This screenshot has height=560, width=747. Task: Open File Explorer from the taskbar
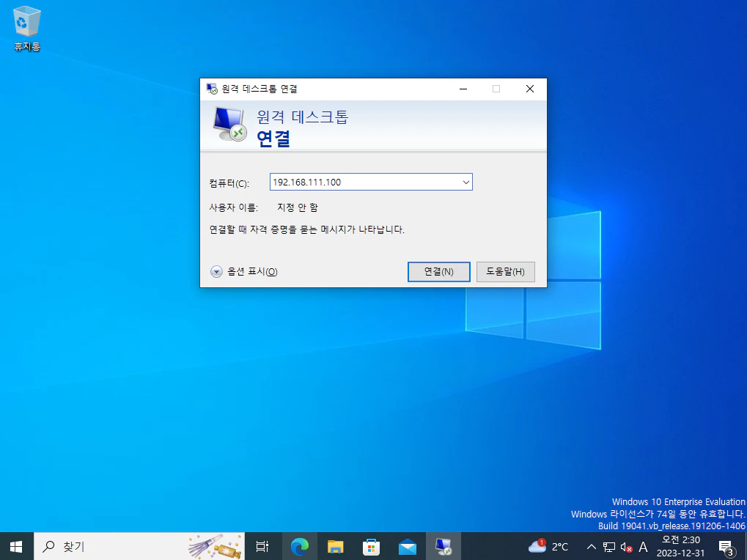(336, 546)
